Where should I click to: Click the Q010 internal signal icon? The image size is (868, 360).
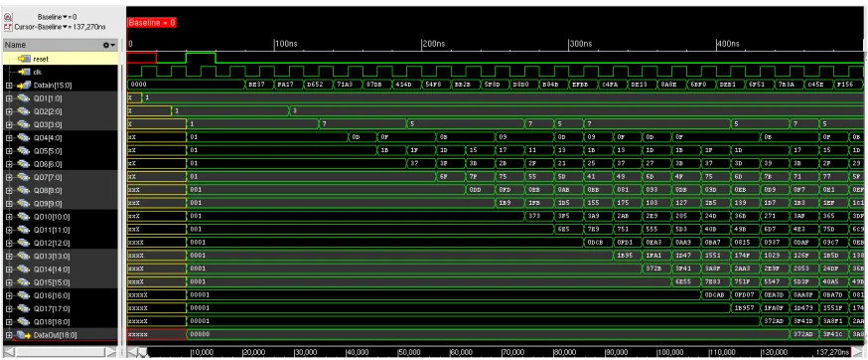click(x=23, y=217)
